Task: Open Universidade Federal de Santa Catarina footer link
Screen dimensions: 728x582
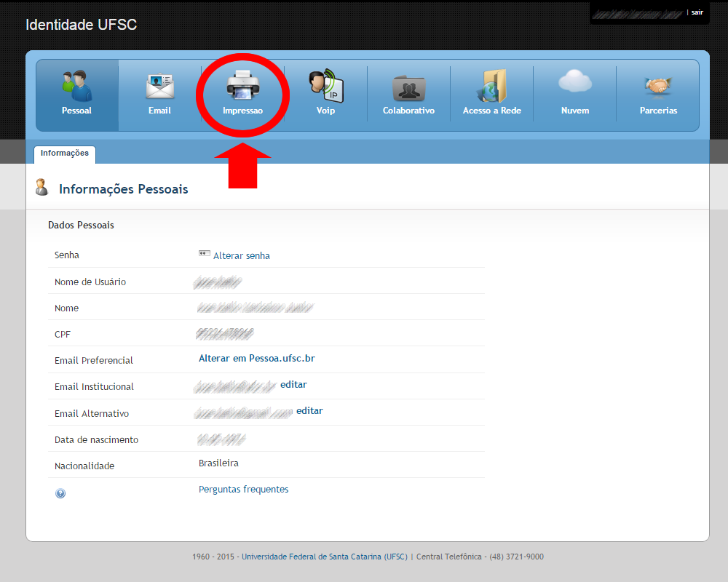Action: coord(325,557)
